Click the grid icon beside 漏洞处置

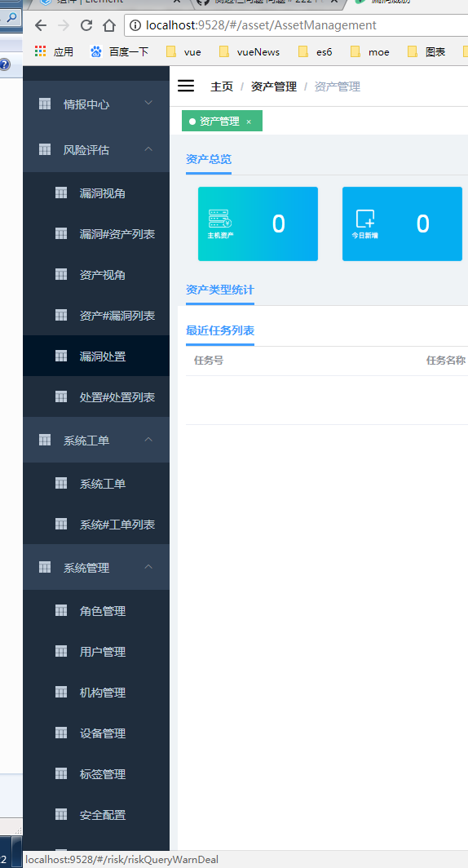click(x=61, y=356)
